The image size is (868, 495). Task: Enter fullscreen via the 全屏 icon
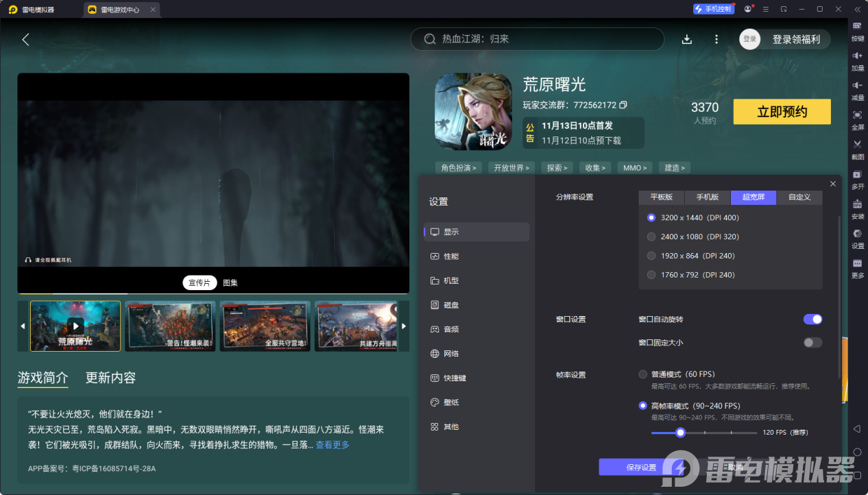pos(858,121)
